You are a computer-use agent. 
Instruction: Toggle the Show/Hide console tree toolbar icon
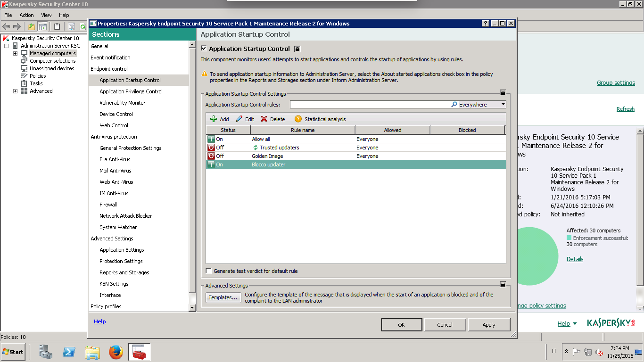tap(43, 26)
